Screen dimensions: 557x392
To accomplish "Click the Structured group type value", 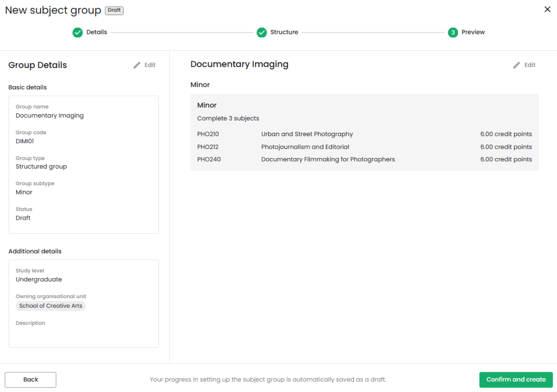I will (41, 167).
